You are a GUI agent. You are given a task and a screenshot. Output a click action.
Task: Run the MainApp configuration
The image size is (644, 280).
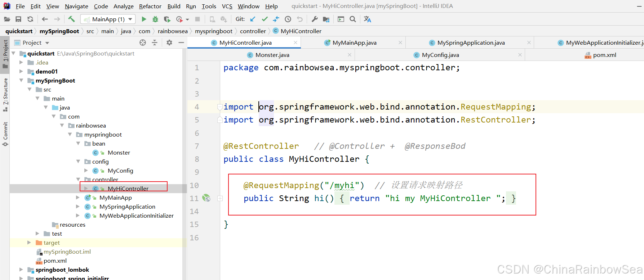144,19
